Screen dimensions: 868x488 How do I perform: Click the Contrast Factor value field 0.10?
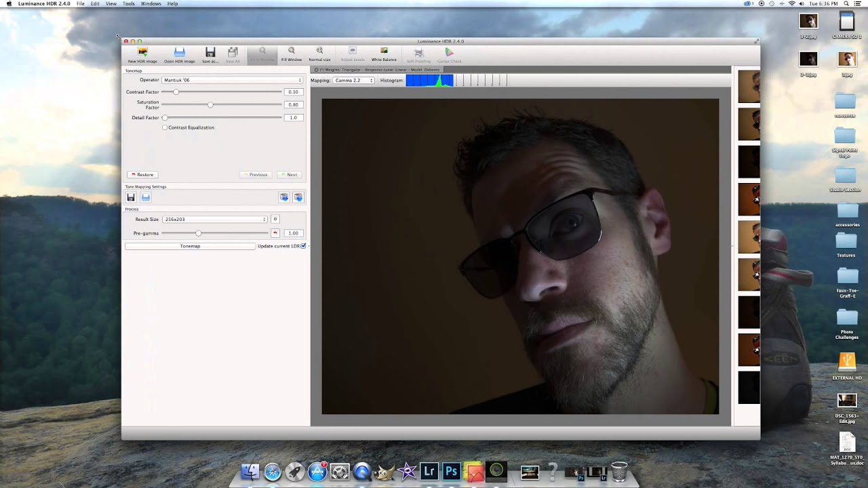coord(293,91)
